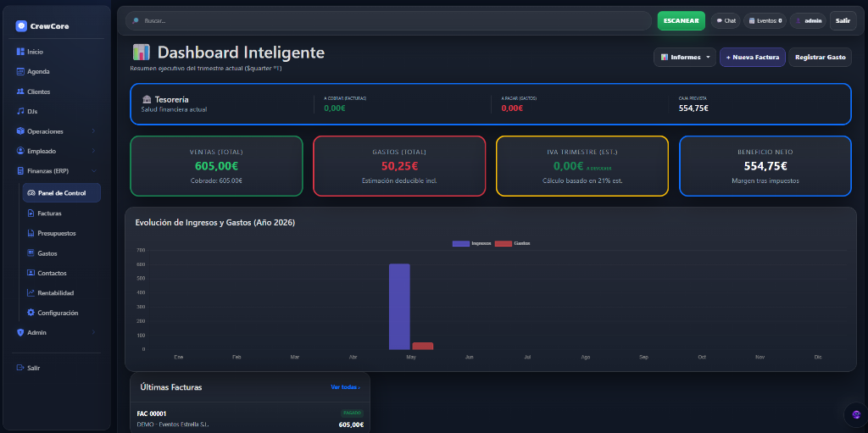Screen dimensions: 868x433
Task: Click the Salir logout icon in sidebar
Action: click(20, 368)
